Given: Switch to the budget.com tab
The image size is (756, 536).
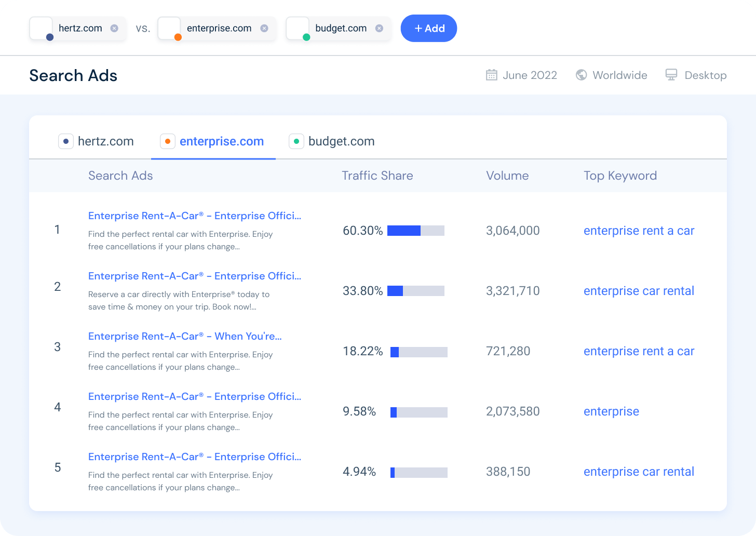Looking at the screenshot, I should pyautogui.click(x=341, y=141).
